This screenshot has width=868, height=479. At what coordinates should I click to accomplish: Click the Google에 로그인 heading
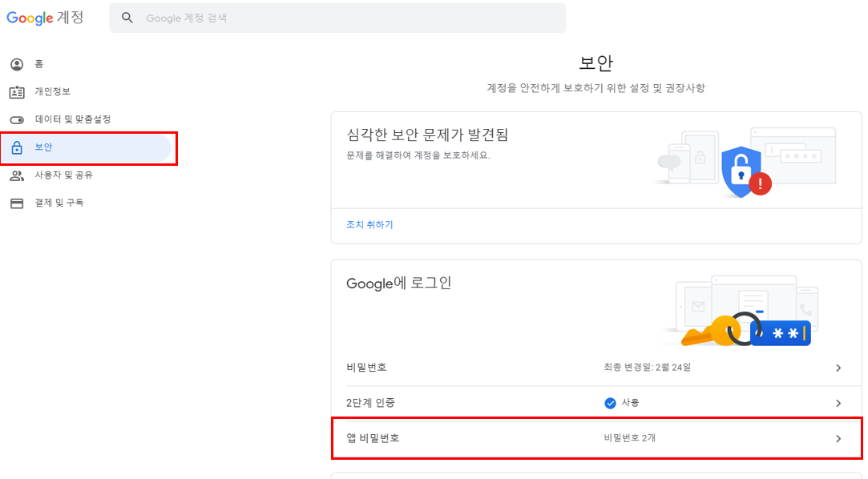pyautogui.click(x=398, y=284)
